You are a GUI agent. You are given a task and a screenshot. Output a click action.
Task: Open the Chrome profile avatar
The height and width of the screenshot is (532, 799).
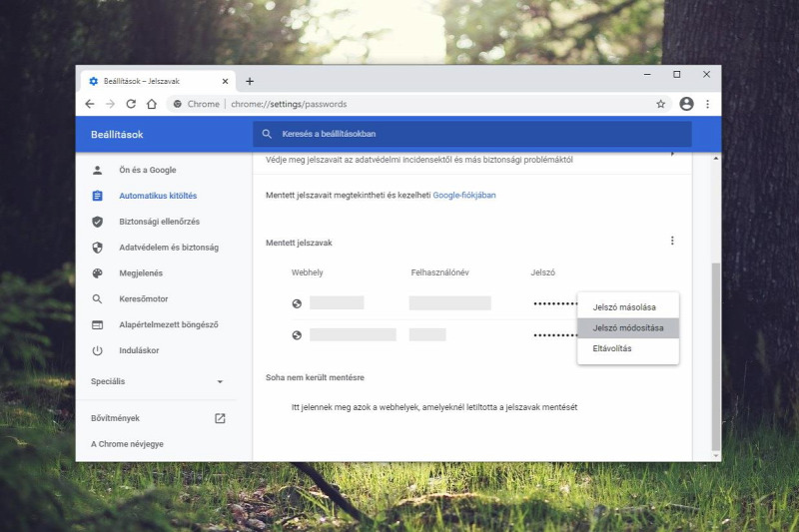[686, 104]
